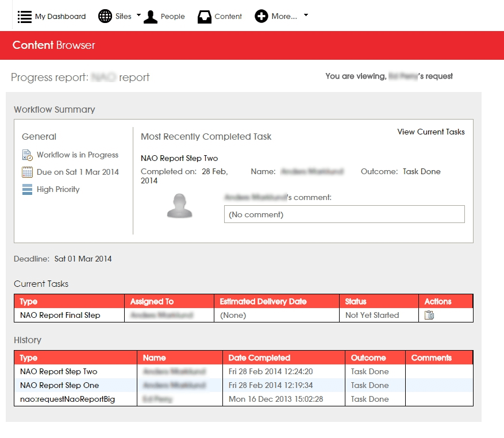
Task: Click the Comments column header
Action: [439, 358]
